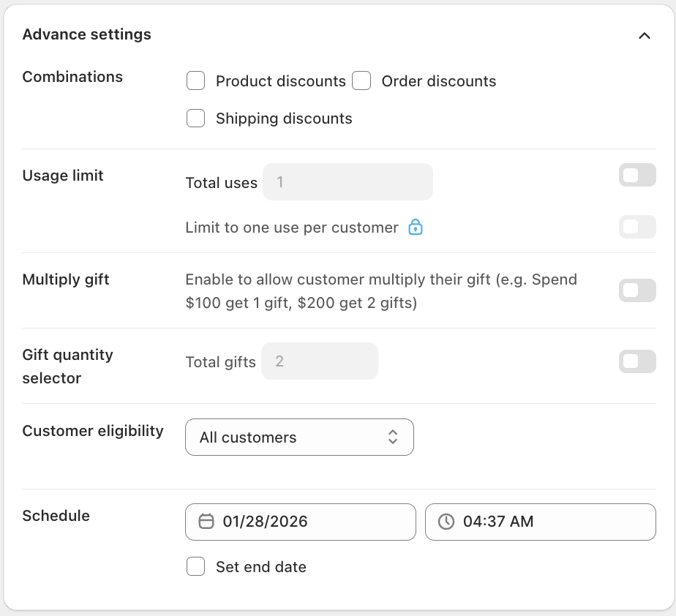Check the Shipping discounts checkbox
Screen dimensions: 676x616
point(196,118)
